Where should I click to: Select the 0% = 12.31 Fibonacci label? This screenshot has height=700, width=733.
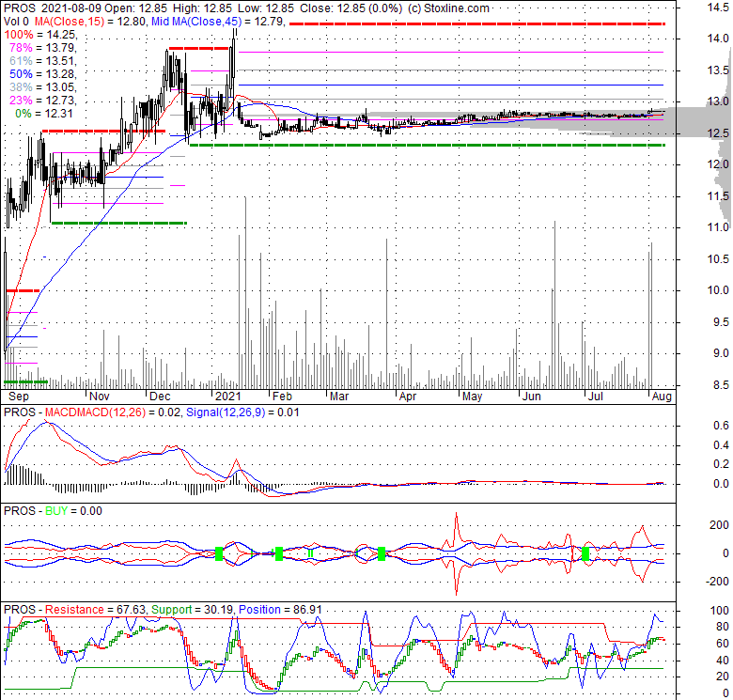point(44,113)
